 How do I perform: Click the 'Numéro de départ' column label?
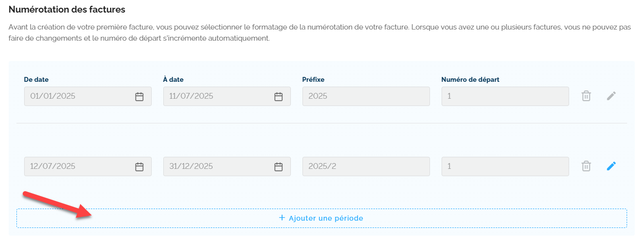(x=470, y=79)
